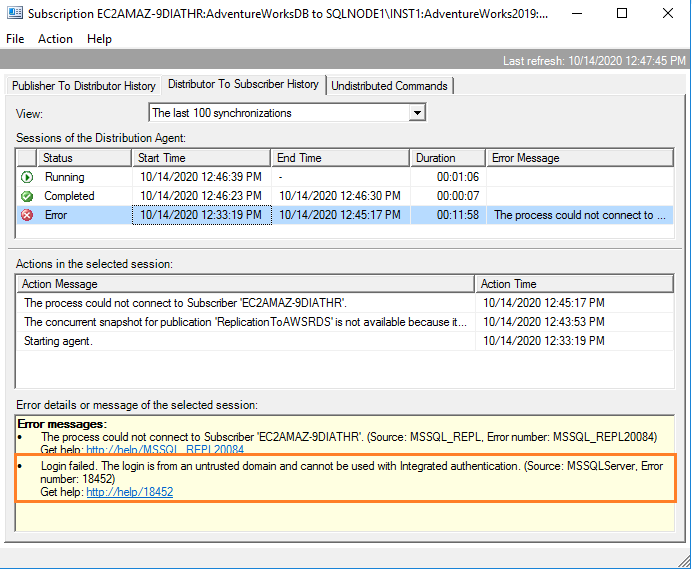This screenshot has width=692, height=570.
Task: Click the 'The last 100 synchronizations' combo box
Action: click(x=287, y=113)
